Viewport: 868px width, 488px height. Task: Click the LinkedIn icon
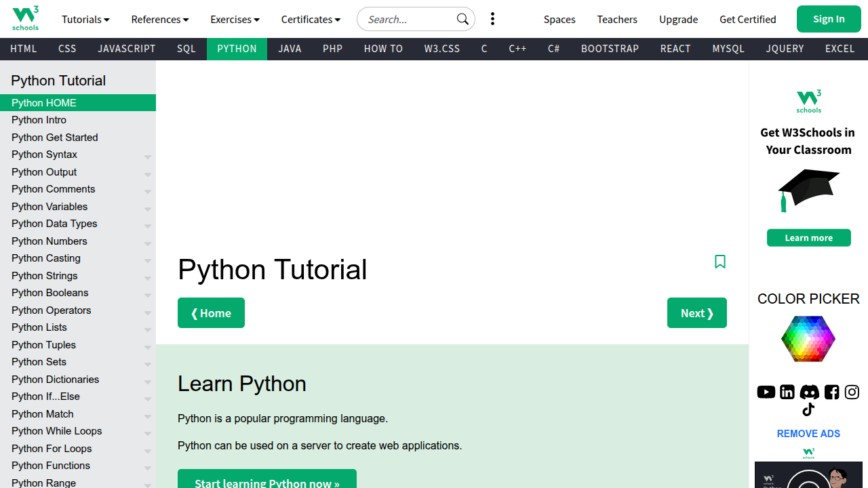coord(787,392)
